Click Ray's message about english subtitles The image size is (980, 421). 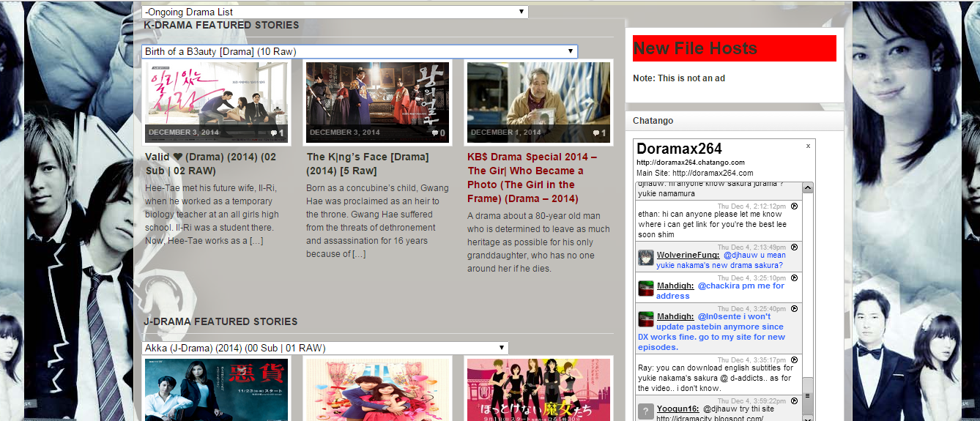[716, 378]
